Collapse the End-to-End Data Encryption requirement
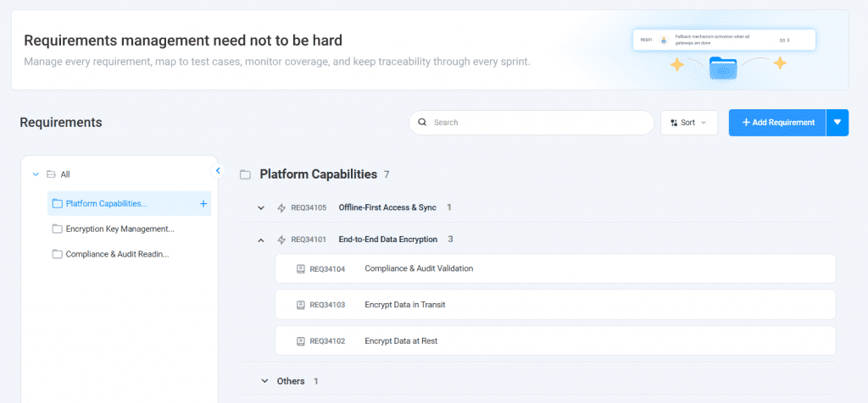 pyautogui.click(x=260, y=240)
